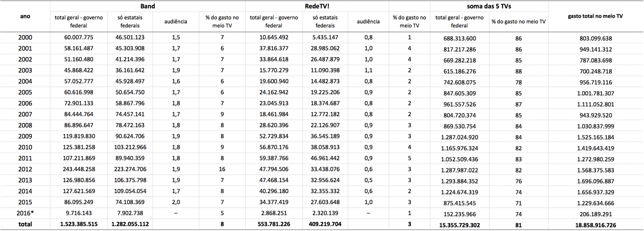
Task: Click Band's "só estatais federais" column header
Action: (130, 21)
